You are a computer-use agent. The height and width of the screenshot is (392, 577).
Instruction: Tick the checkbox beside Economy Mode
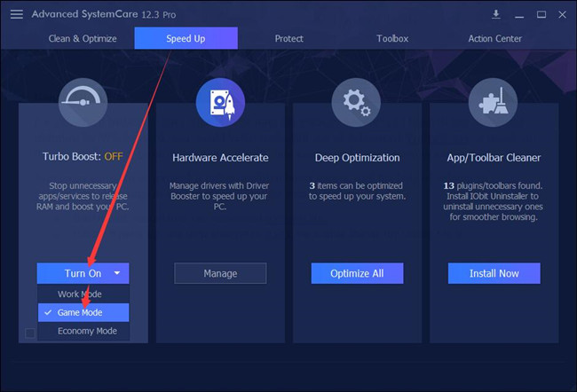click(x=30, y=333)
